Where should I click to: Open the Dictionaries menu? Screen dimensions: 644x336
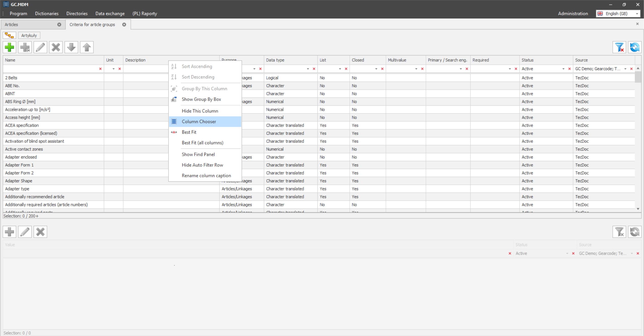[47, 14]
